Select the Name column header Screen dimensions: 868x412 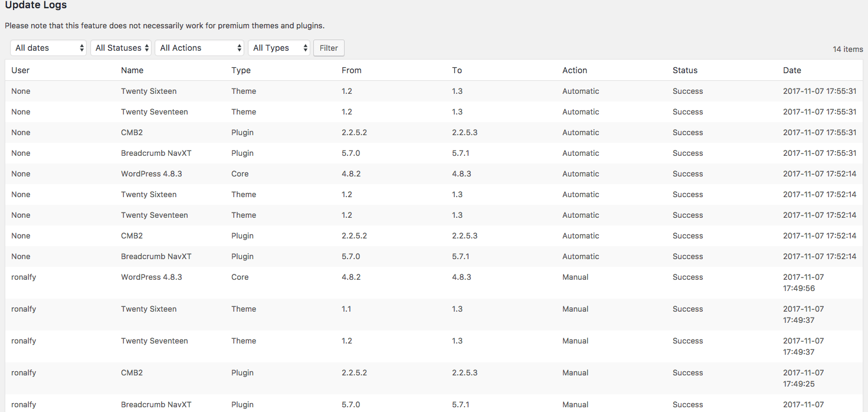click(x=132, y=70)
